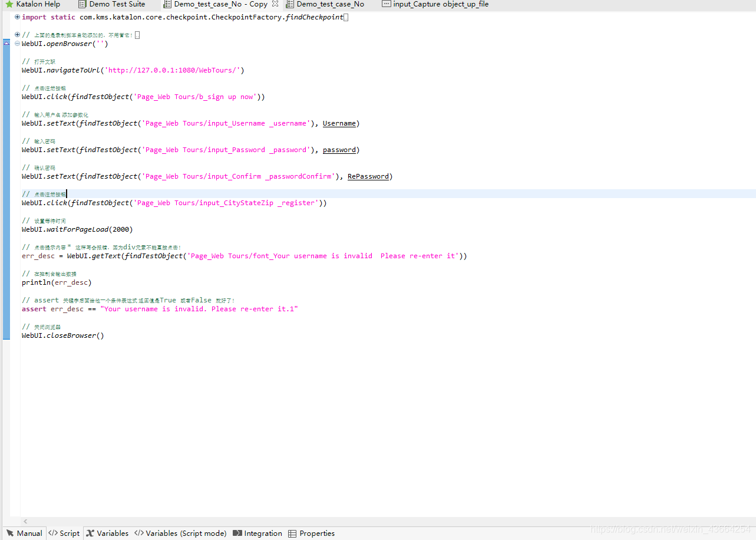Click the input_Username _username object string
Viewport: 756px width, 540px height.
click(x=226, y=123)
